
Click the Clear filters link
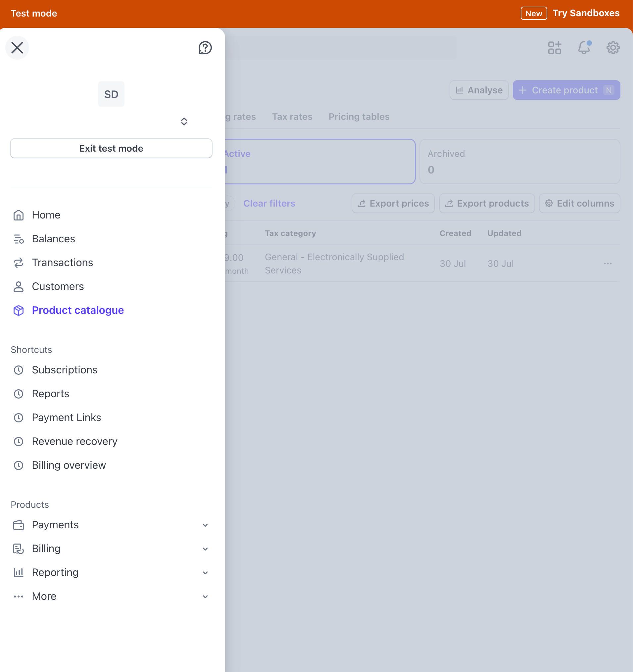(x=269, y=204)
